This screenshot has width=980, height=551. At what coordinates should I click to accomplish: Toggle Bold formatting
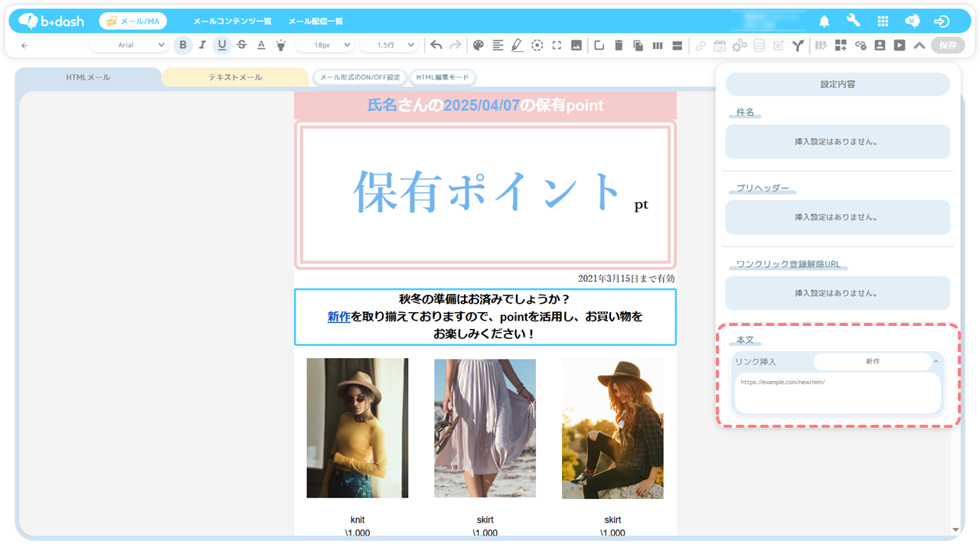tap(182, 45)
